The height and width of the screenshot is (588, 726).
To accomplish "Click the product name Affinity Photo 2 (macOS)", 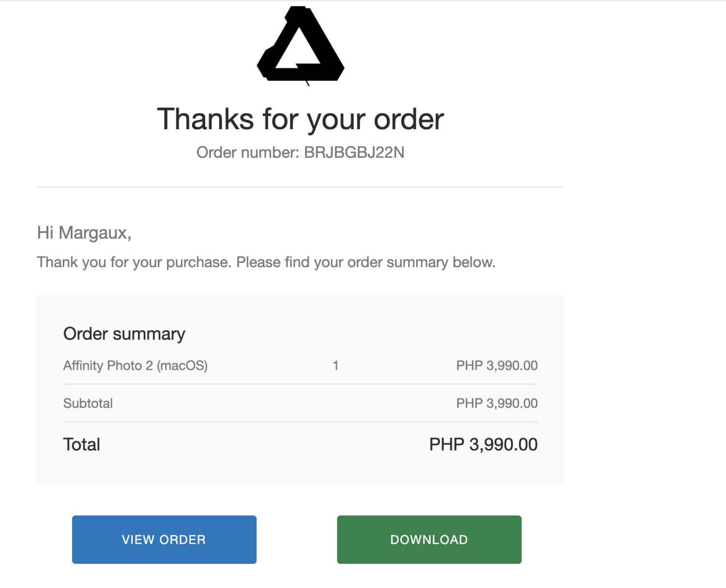I will (136, 365).
